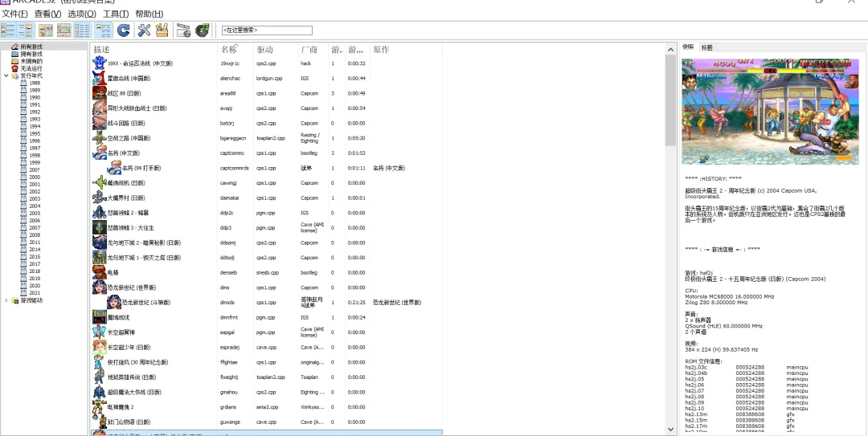Open the 查看(V) menu

[x=47, y=14]
